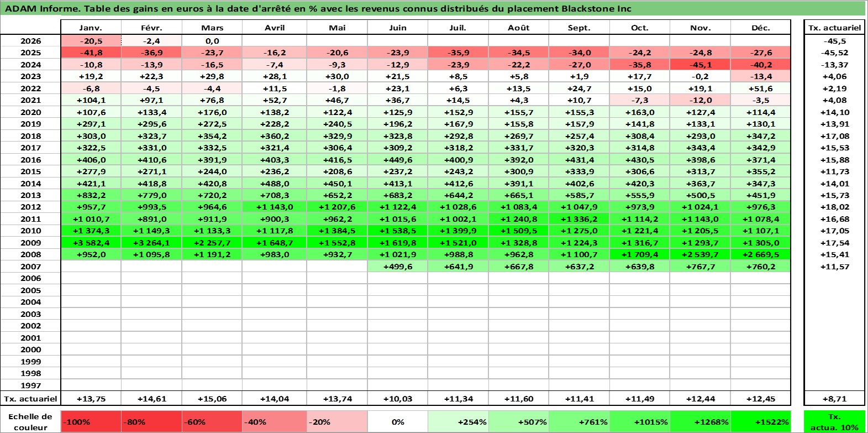868x433 pixels.
Task: Click the Tx. actuariel bottom row label
Action: (30, 399)
